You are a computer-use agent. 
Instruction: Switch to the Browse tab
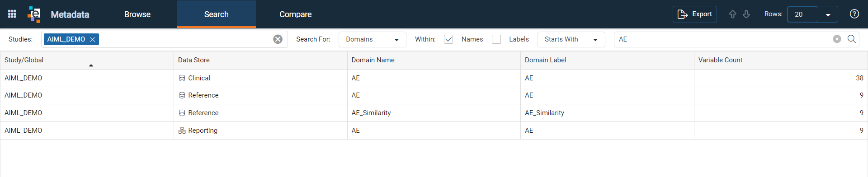pos(137,14)
